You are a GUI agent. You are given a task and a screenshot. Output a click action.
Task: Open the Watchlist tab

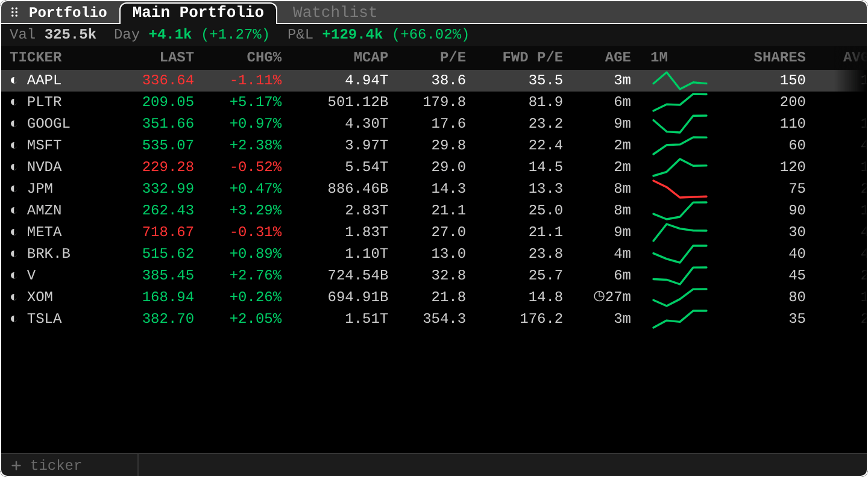click(x=335, y=13)
